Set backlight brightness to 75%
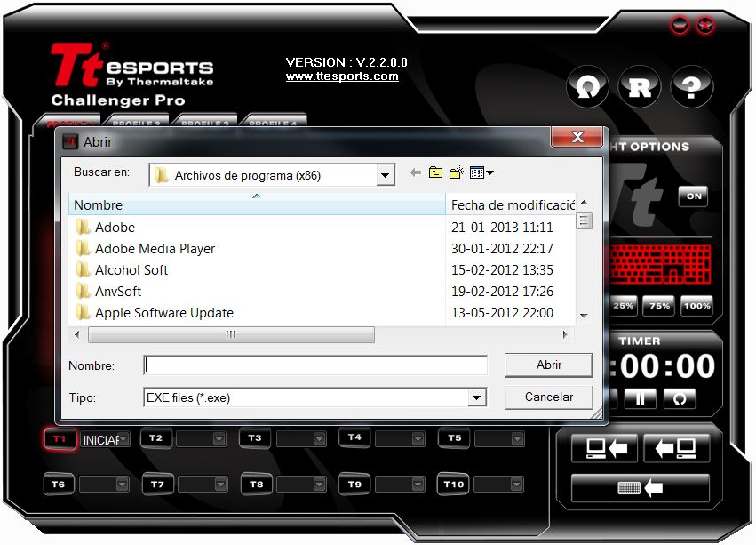The height and width of the screenshot is (545, 756). point(659,306)
